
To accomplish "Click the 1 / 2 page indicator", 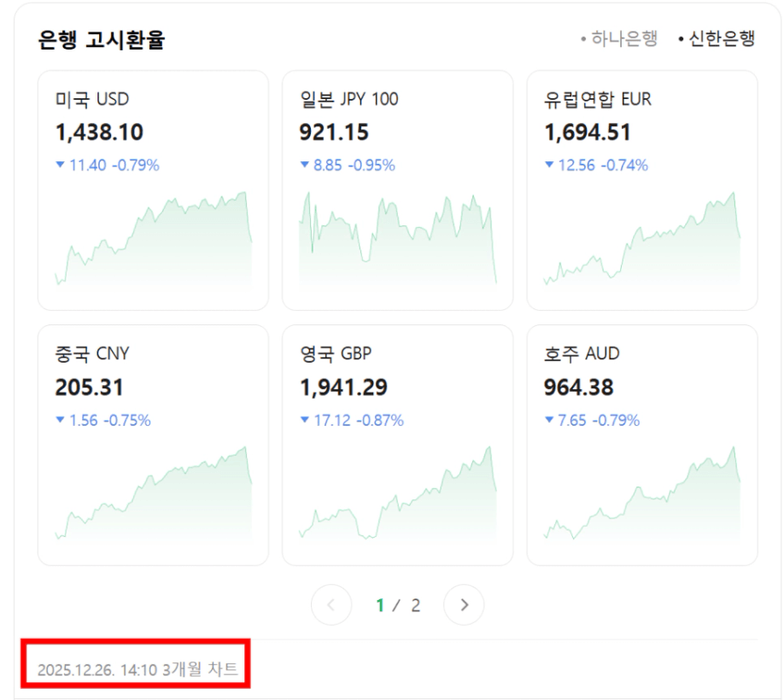I will click(x=398, y=605).
